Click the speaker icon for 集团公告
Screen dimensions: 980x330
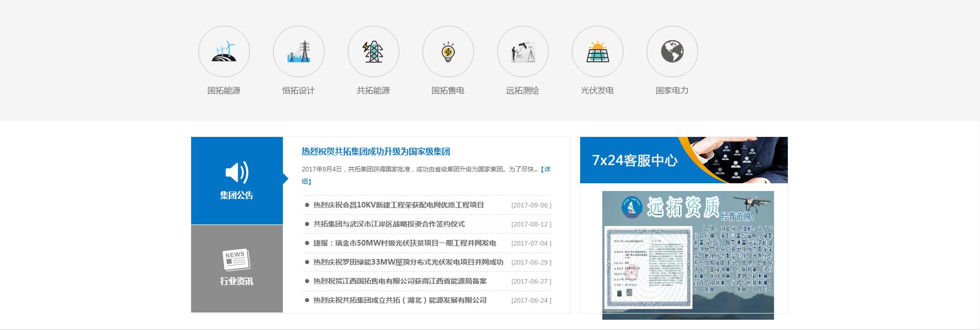(x=236, y=172)
